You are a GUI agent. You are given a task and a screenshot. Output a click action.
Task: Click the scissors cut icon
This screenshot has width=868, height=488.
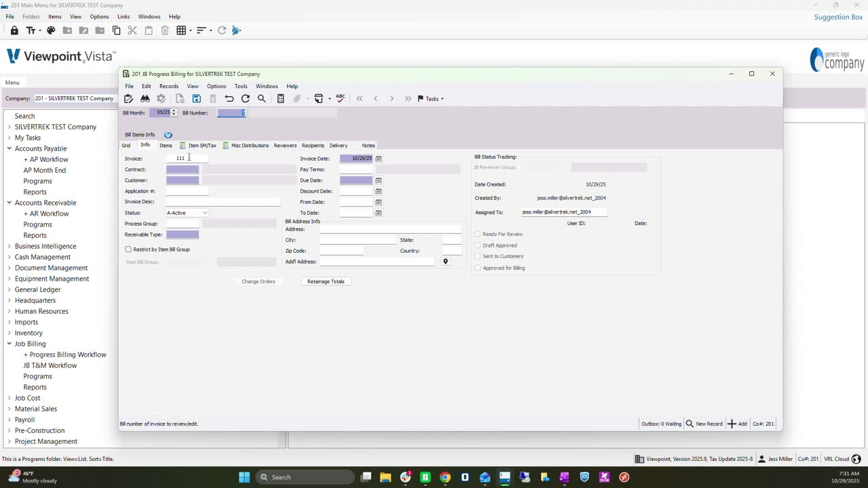[132, 30]
